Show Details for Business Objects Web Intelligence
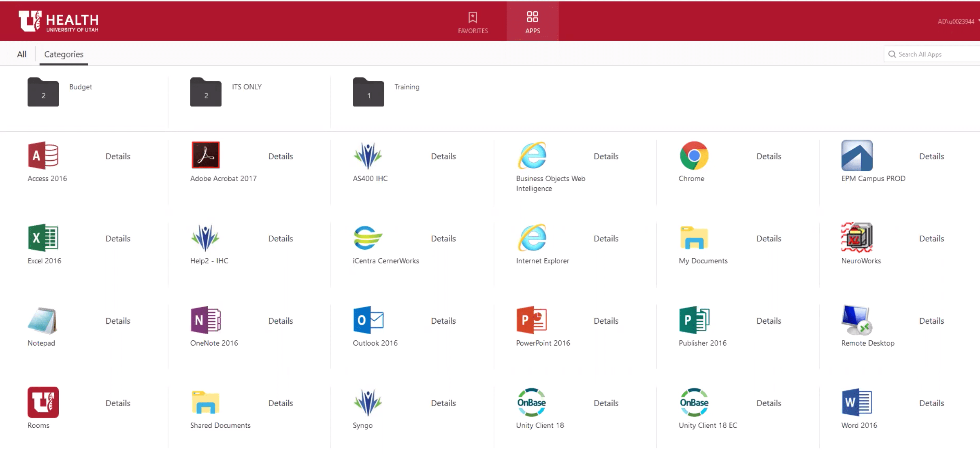Screen dimensions: 980x454 tap(606, 156)
